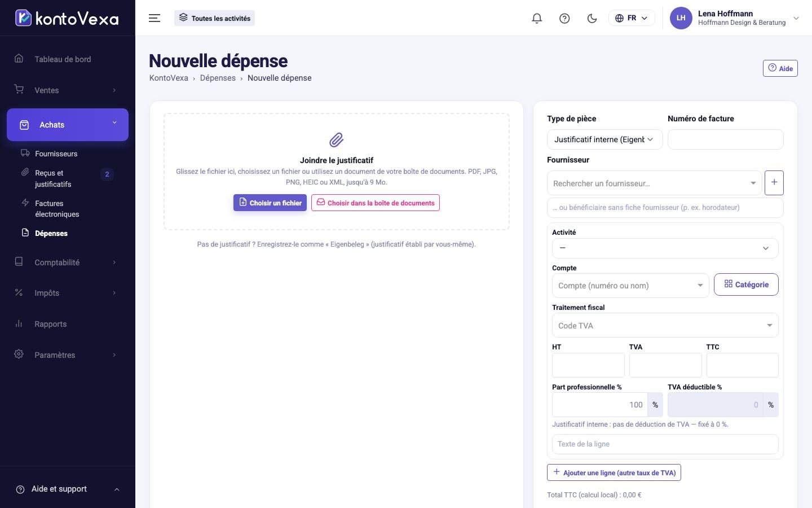Click the paperclip attach icon
812x508 pixels.
337,140
